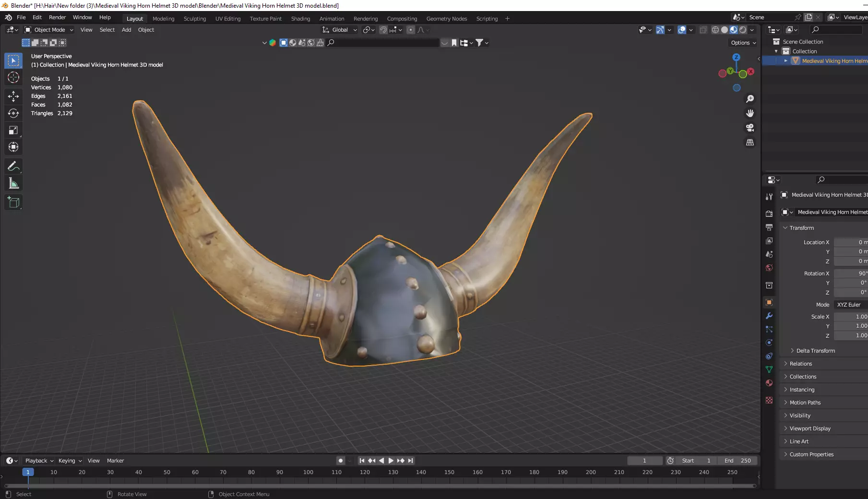
Task: Toggle snapping magnet
Action: [383, 30]
